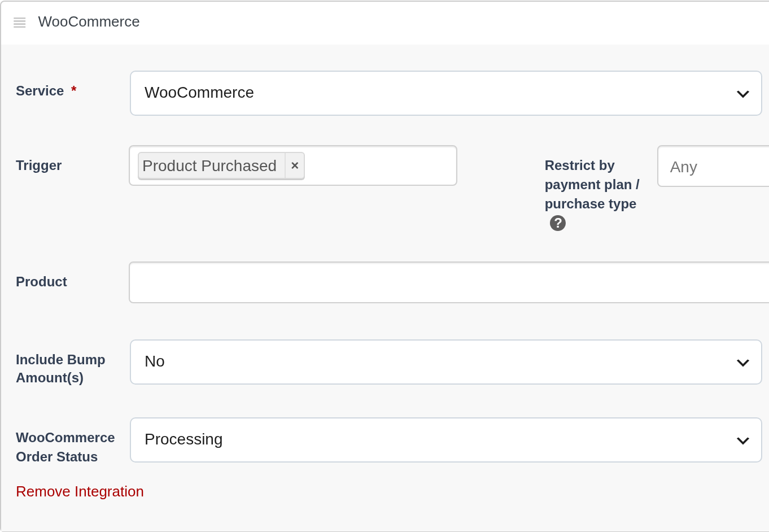Screen dimensions: 769x532
Task: Click the Restrict by payment plan label
Action: [592, 185]
